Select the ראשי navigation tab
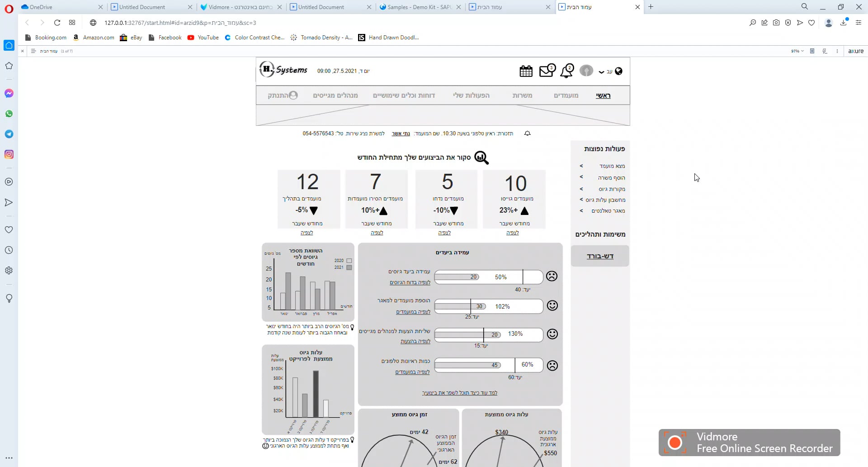The height and width of the screenshot is (467, 868). [603, 95]
